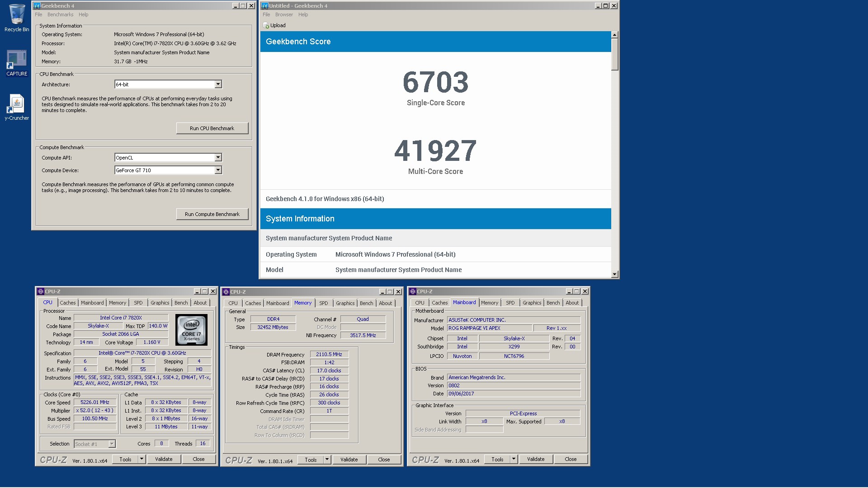Open File menu in Geekbench 4 window
This screenshot has width=868, height=488.
39,14
